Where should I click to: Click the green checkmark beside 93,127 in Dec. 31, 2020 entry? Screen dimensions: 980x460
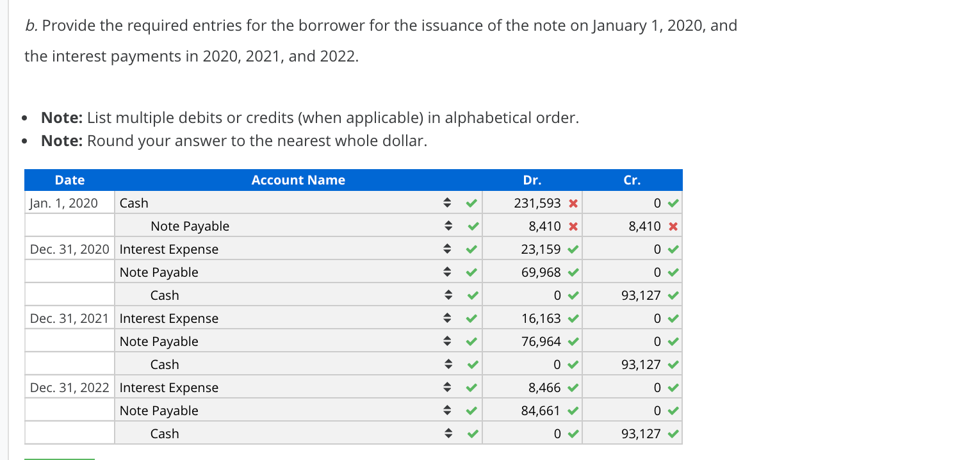[x=673, y=296]
